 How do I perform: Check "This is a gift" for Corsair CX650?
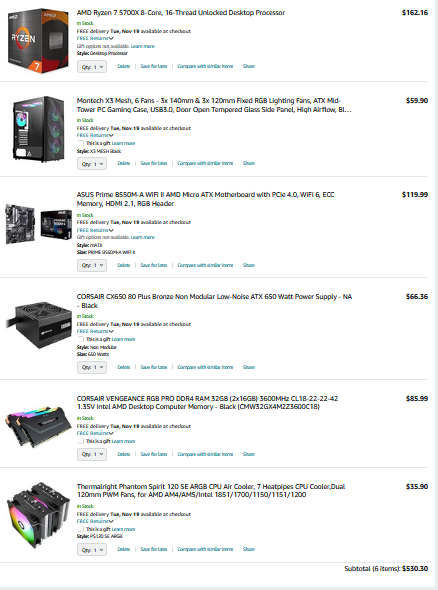pyautogui.click(x=81, y=339)
